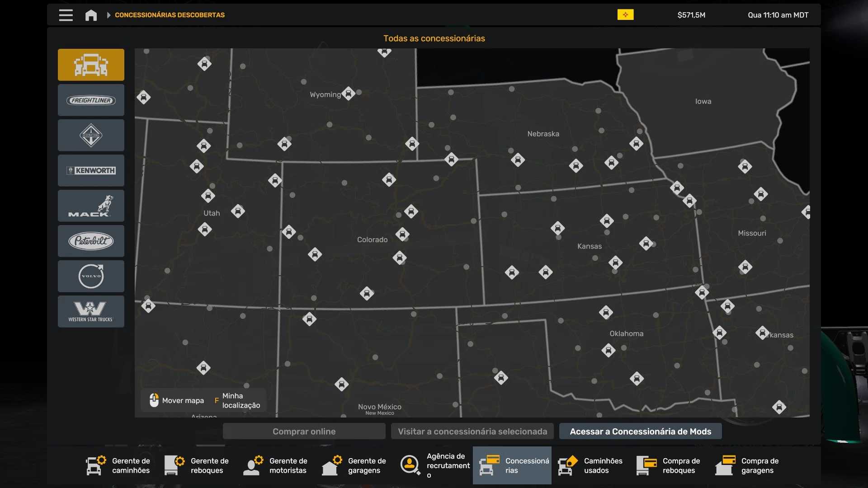Filter dealerships by Kenworth

tap(91, 170)
